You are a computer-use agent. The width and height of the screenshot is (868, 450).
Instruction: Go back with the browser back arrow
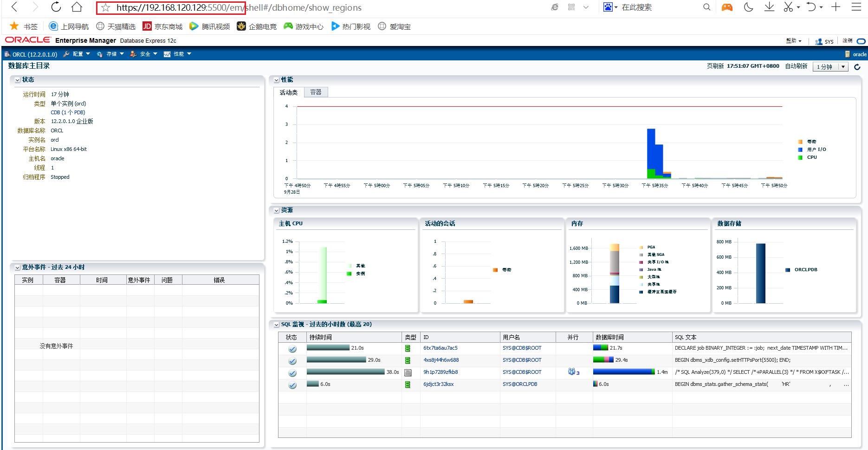click(14, 7)
